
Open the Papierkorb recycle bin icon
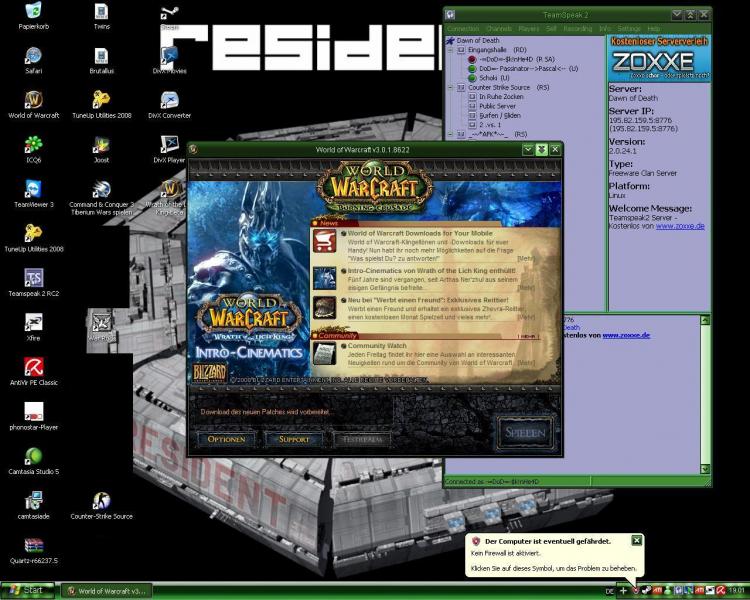click(33, 15)
